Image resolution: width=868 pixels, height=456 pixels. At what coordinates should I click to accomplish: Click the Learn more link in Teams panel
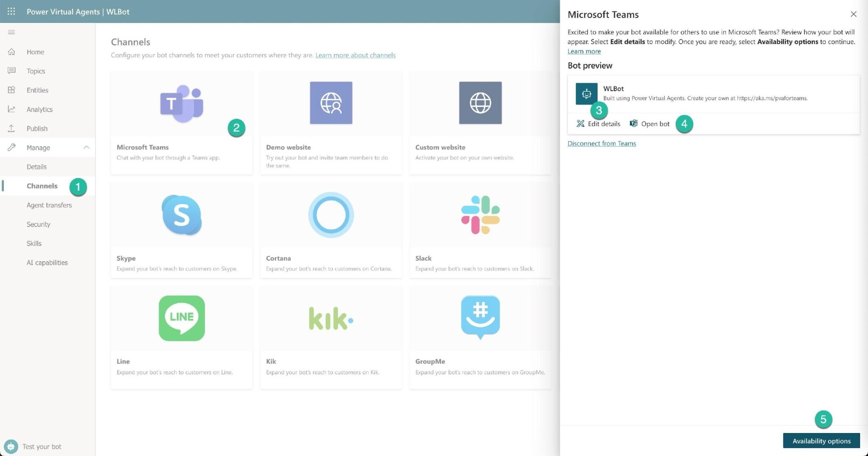click(584, 51)
